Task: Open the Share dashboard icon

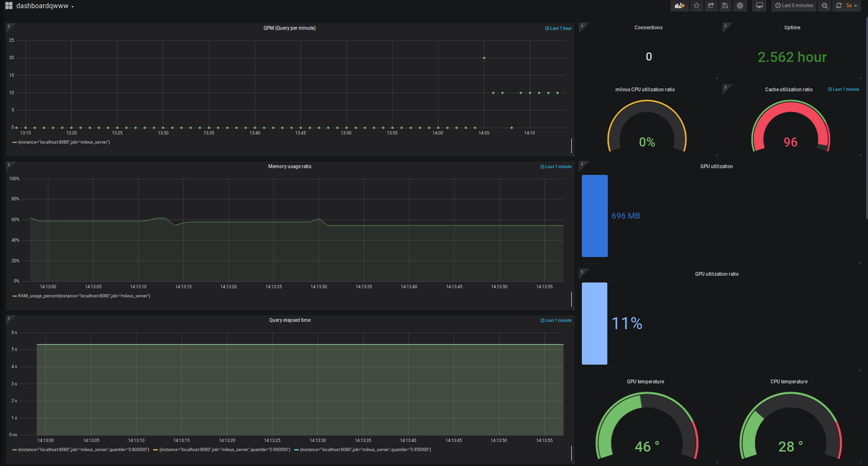Action: click(711, 6)
